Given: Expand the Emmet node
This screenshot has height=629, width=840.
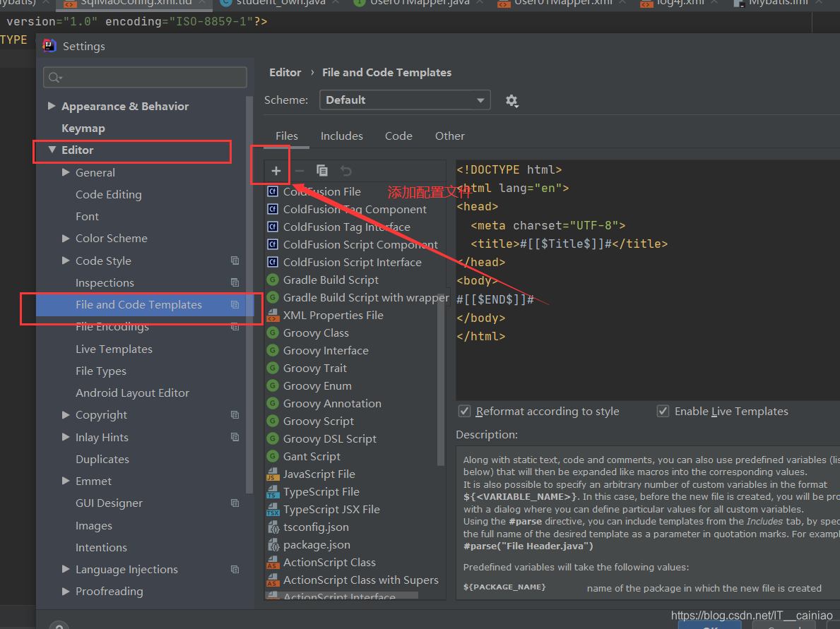Looking at the screenshot, I should click(66, 481).
